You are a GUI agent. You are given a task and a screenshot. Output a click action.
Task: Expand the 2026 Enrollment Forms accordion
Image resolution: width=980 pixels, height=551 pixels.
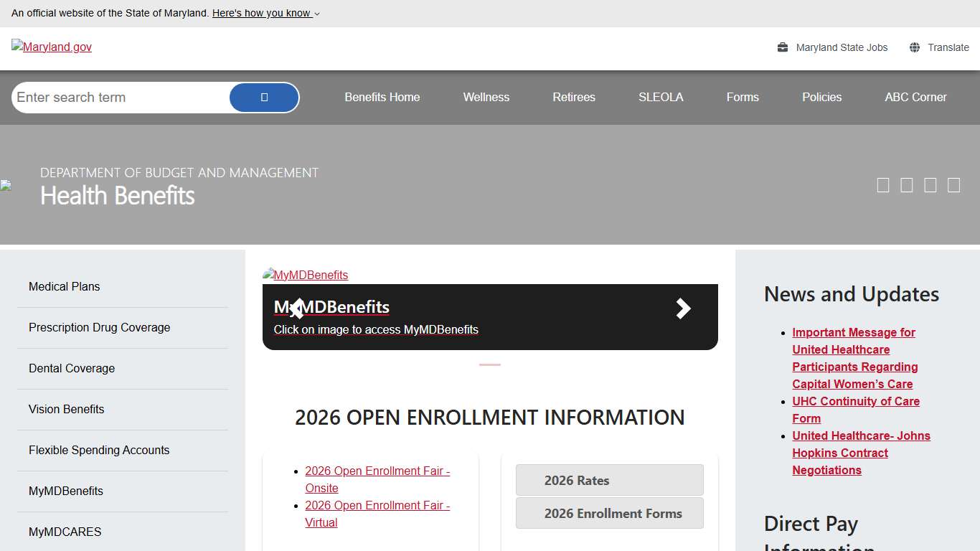pos(609,513)
